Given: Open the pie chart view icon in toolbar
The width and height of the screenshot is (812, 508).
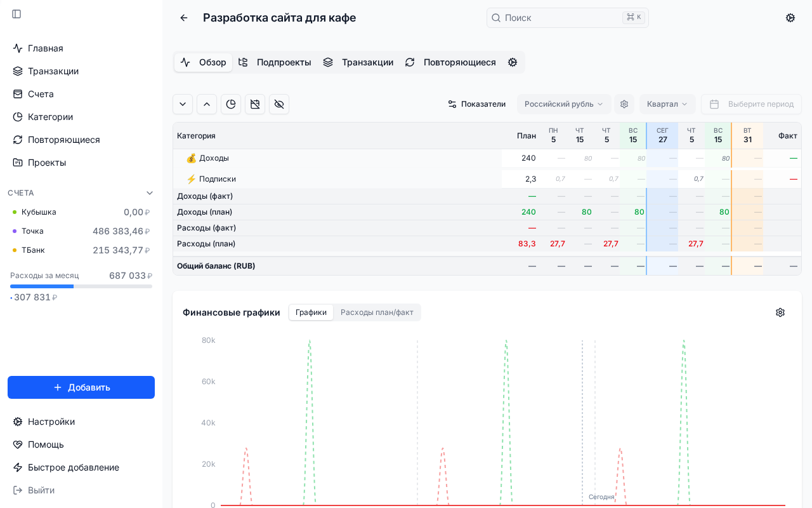Looking at the screenshot, I should click(231, 104).
